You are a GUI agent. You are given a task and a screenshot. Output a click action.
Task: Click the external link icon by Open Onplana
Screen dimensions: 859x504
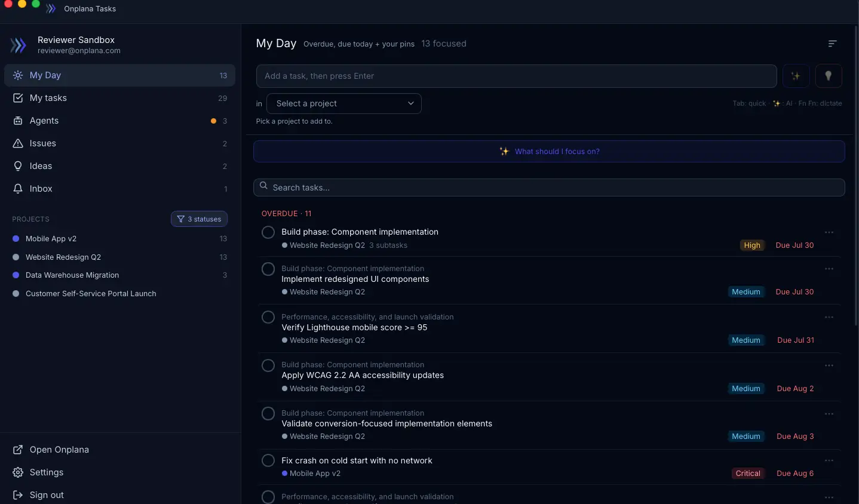pos(18,450)
